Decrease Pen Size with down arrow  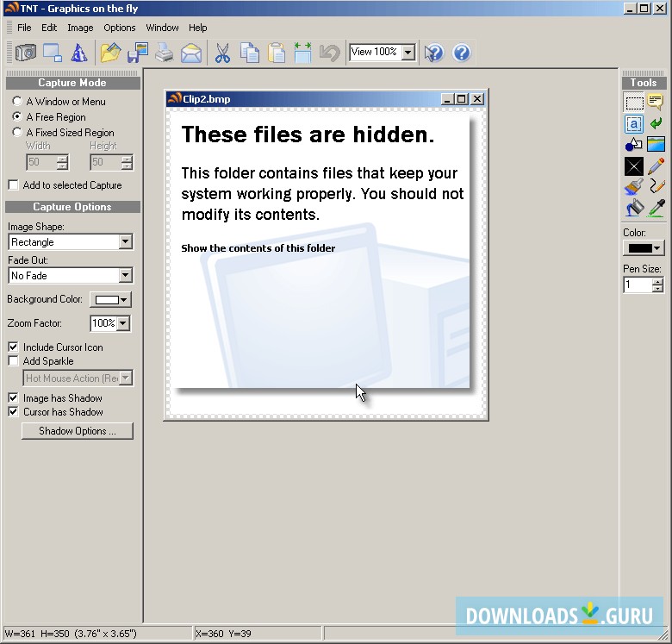coord(657,289)
